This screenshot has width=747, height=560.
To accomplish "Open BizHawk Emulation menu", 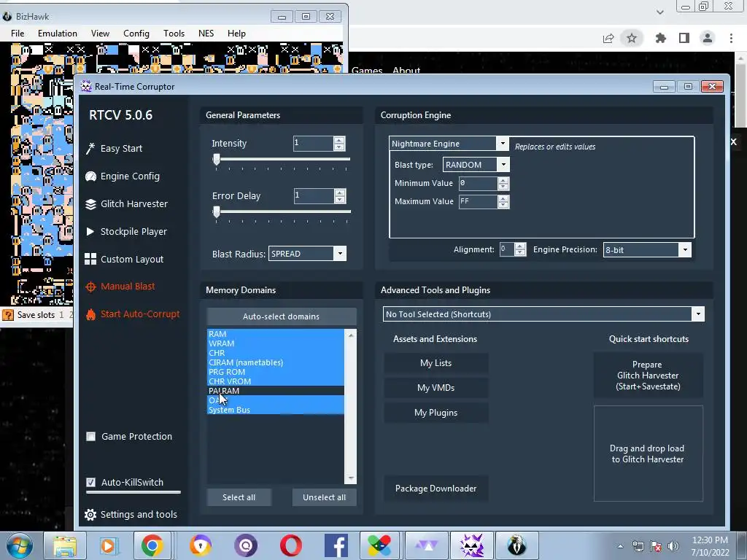I will 57,34.
